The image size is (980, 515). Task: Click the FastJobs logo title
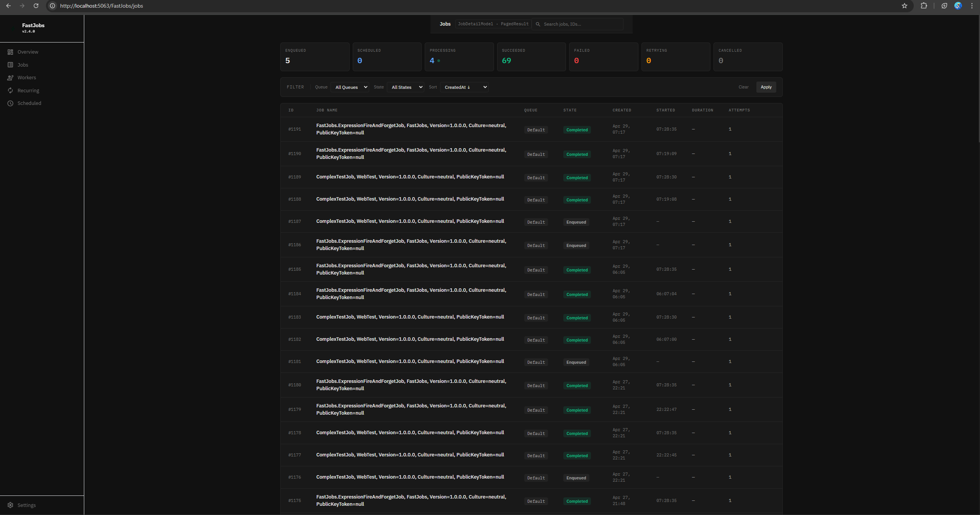click(x=33, y=25)
